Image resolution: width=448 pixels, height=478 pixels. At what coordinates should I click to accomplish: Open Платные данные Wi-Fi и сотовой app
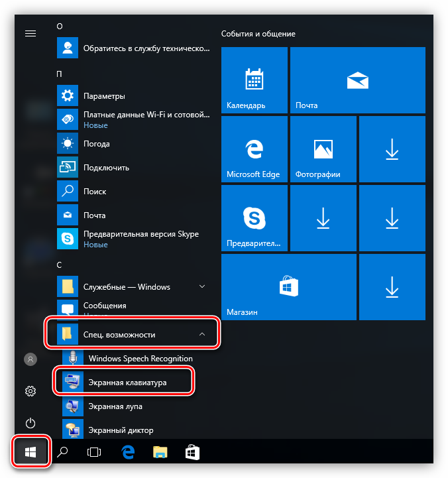point(133,119)
